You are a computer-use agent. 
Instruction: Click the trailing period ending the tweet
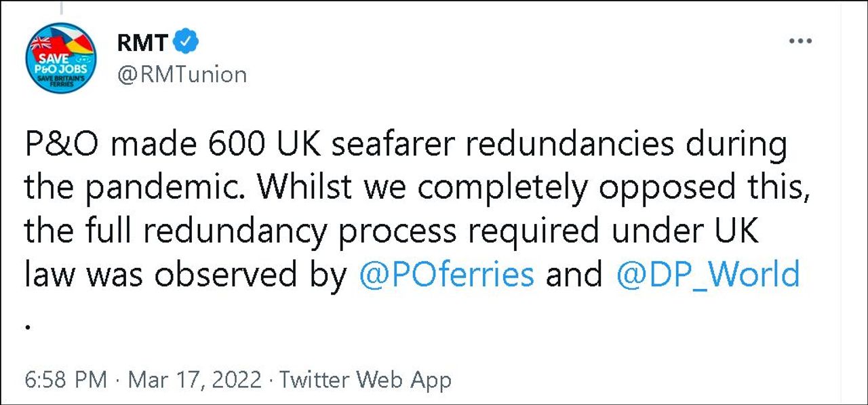[28, 326]
